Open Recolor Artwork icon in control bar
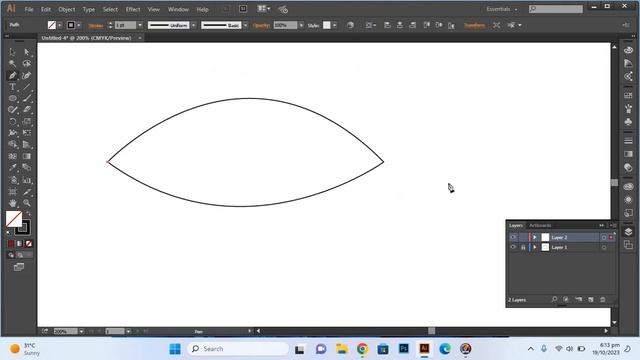 click(x=350, y=25)
